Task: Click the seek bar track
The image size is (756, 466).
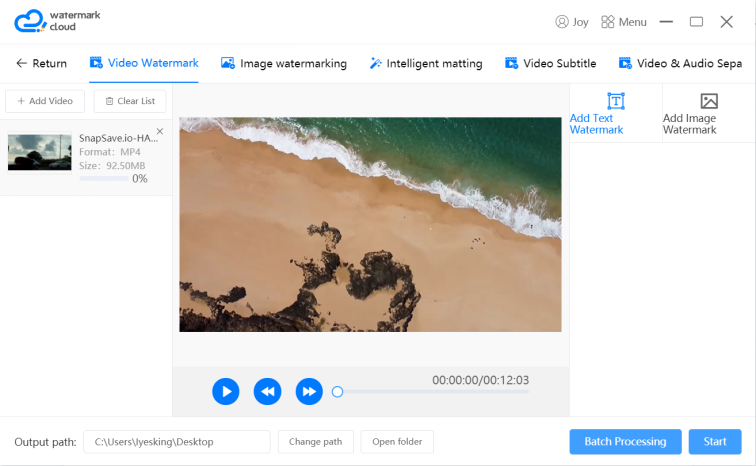Action: pos(433,392)
